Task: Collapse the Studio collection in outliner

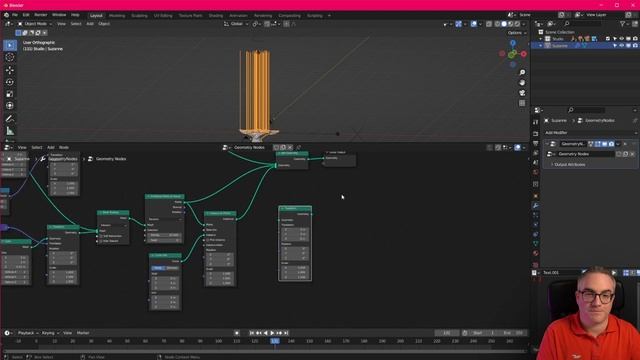Action: [541, 39]
